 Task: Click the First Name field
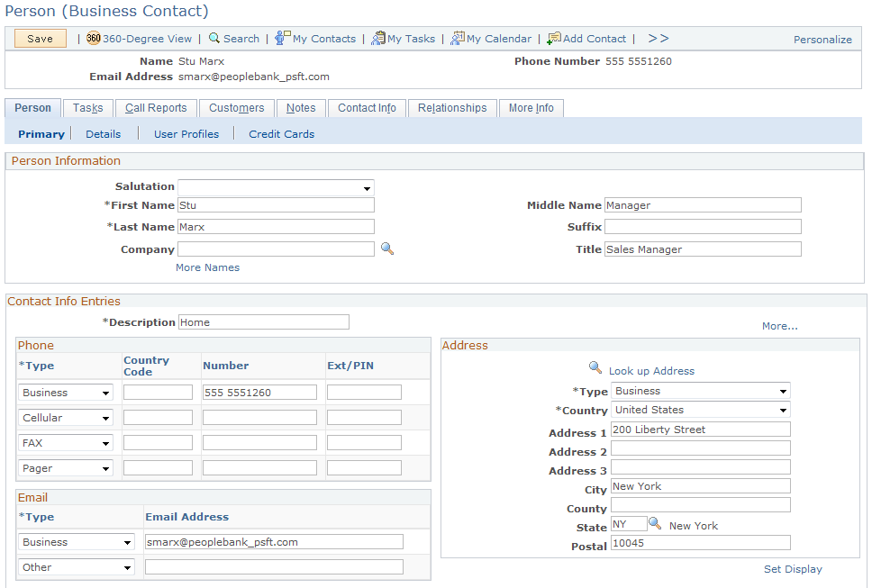tap(276, 205)
